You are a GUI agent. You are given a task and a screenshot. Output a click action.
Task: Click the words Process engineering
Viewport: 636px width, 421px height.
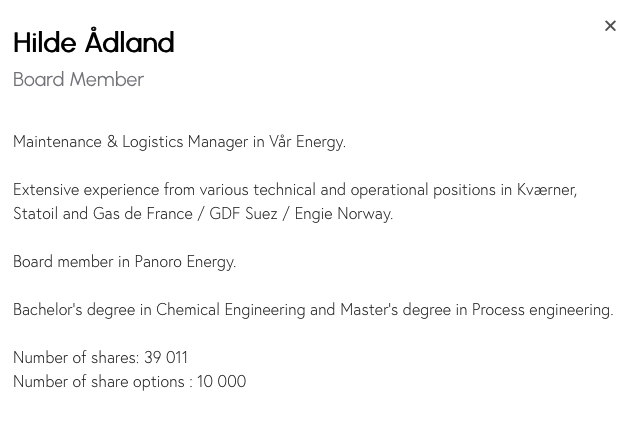pyautogui.click(x=542, y=310)
